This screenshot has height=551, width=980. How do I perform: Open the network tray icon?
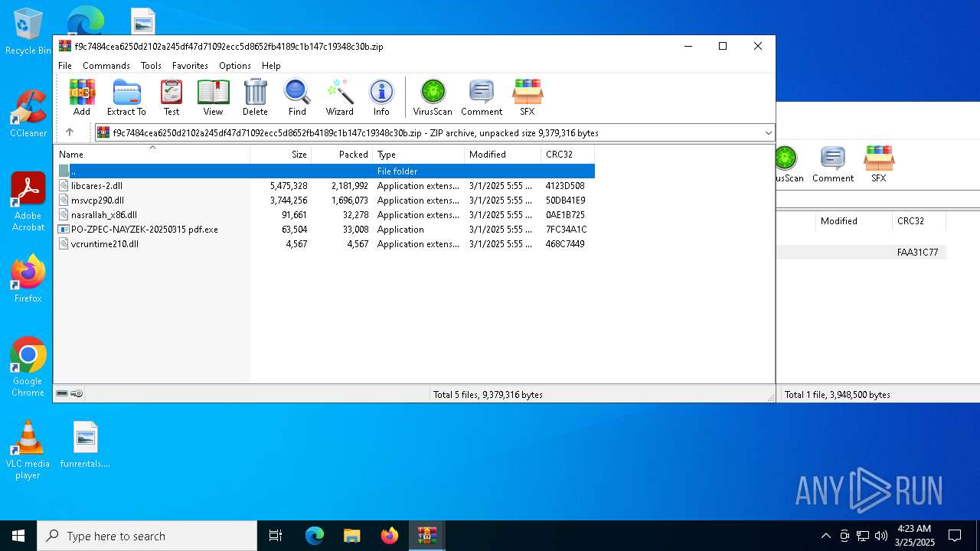(863, 536)
